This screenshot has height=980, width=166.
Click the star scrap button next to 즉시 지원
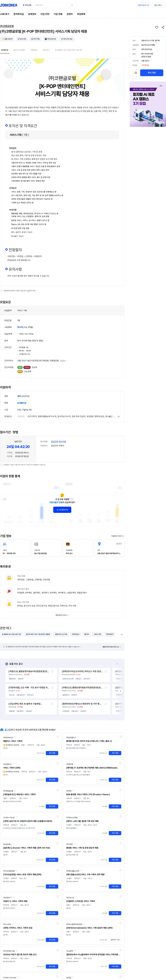[136, 73]
